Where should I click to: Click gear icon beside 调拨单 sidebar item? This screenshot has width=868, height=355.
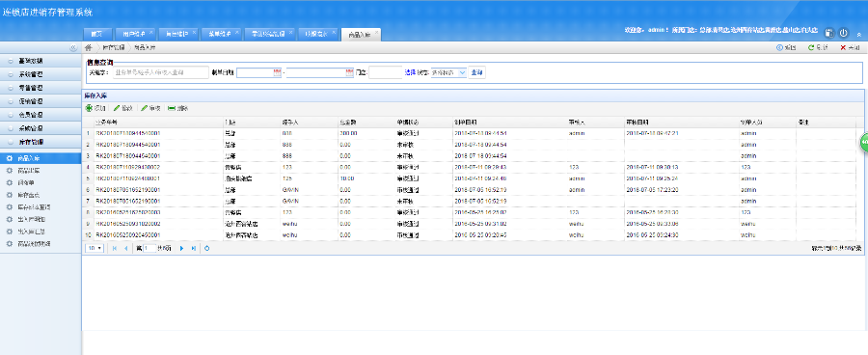9,183
